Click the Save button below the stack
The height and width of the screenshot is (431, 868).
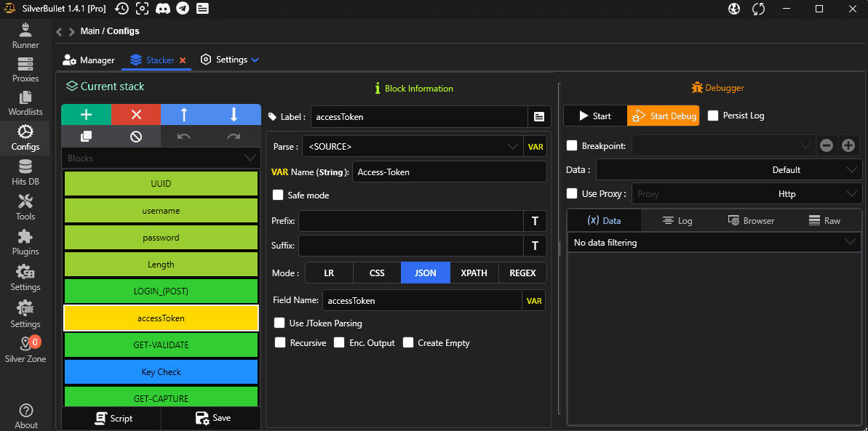212,418
